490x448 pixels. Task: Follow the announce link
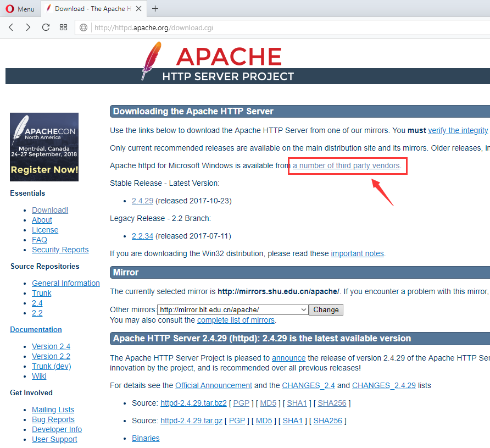289,358
